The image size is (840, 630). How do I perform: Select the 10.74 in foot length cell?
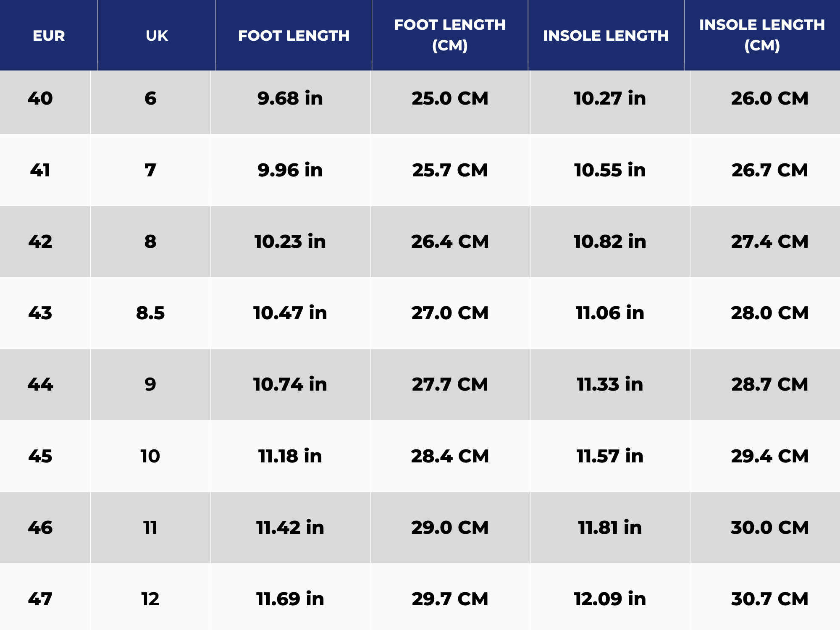click(x=290, y=385)
